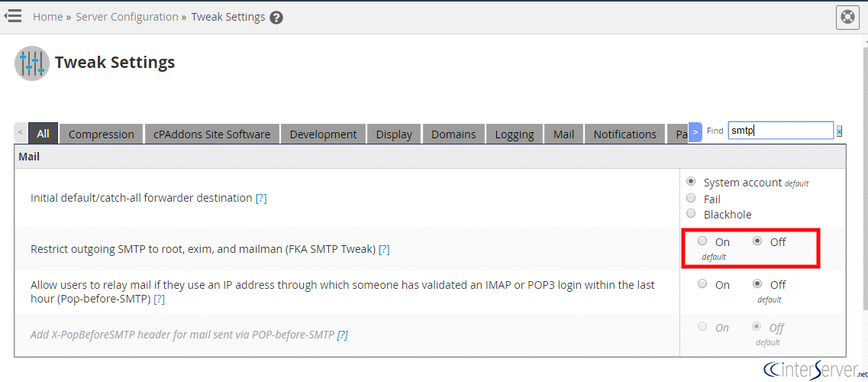This screenshot has height=382, width=868.
Task: Open help for Restrict outgoing SMTP
Action: [x=384, y=250]
